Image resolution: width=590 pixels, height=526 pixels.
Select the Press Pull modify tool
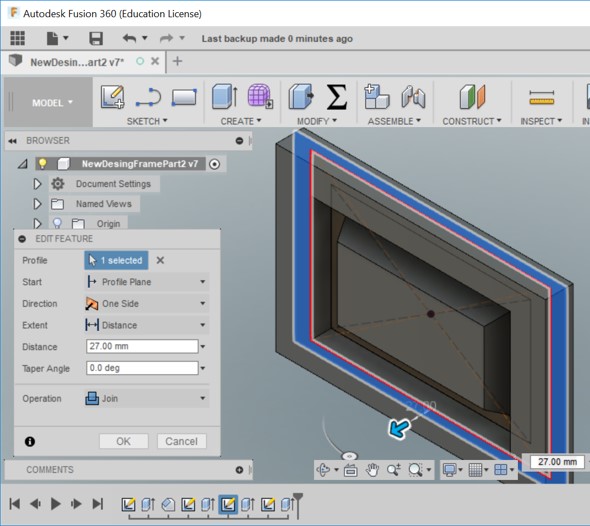pos(301,96)
